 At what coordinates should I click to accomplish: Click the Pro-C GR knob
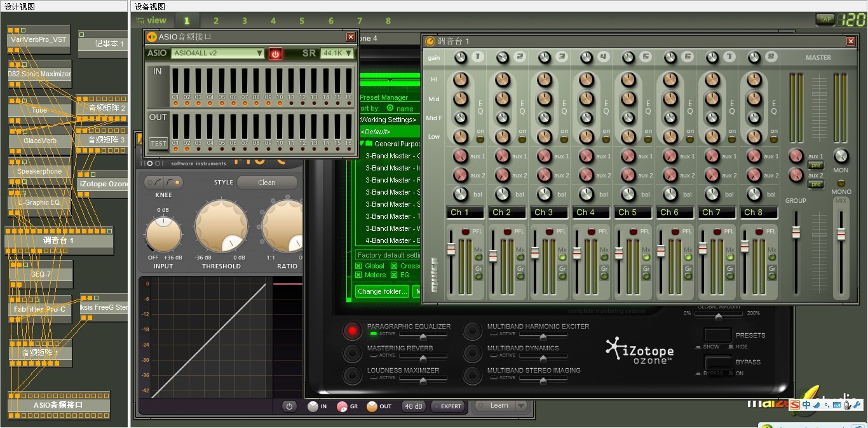(x=342, y=406)
